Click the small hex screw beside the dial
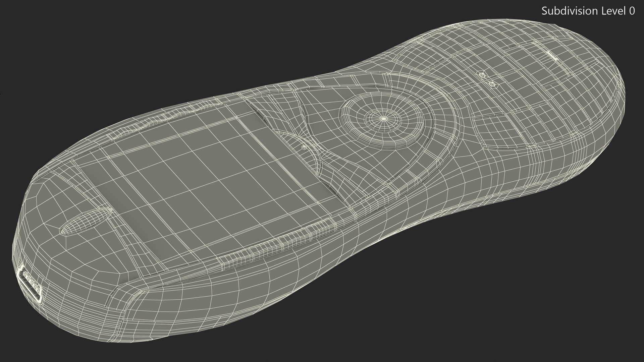This screenshot has height=362, width=644. (x=304, y=147)
